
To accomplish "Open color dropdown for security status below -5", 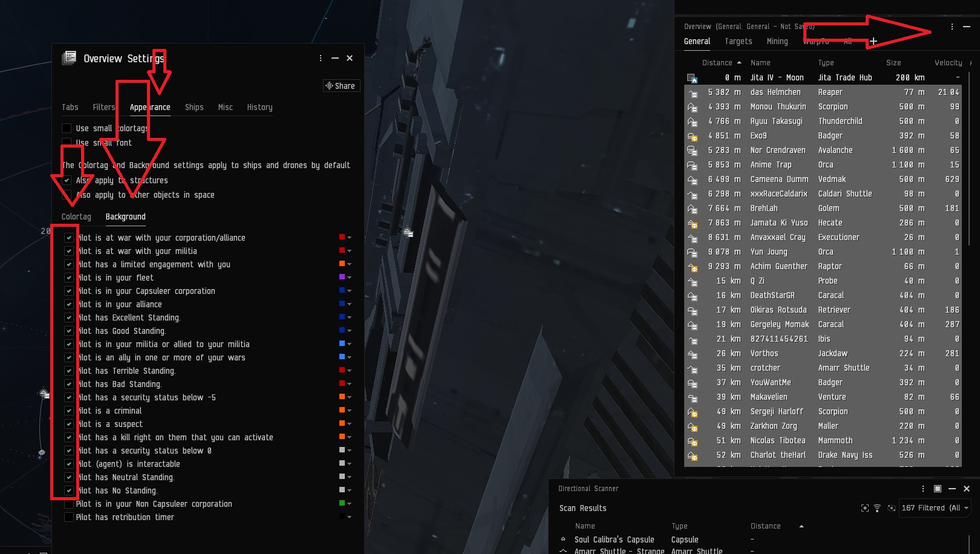I will [349, 397].
